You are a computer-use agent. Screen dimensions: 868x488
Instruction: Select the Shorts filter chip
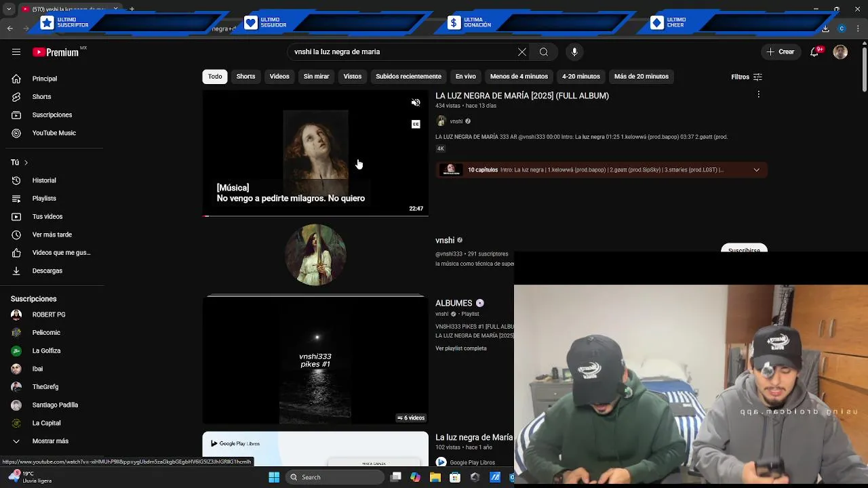[245, 77]
